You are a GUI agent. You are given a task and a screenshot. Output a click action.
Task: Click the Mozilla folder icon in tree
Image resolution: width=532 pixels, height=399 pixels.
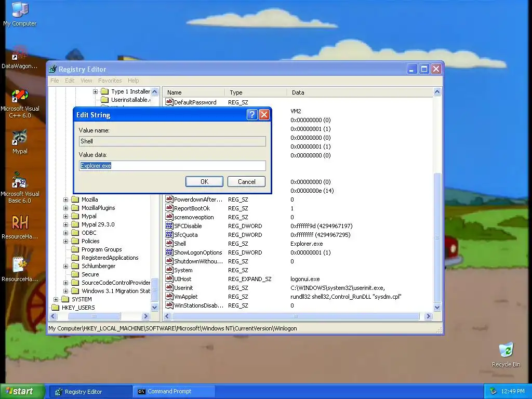[75, 199]
